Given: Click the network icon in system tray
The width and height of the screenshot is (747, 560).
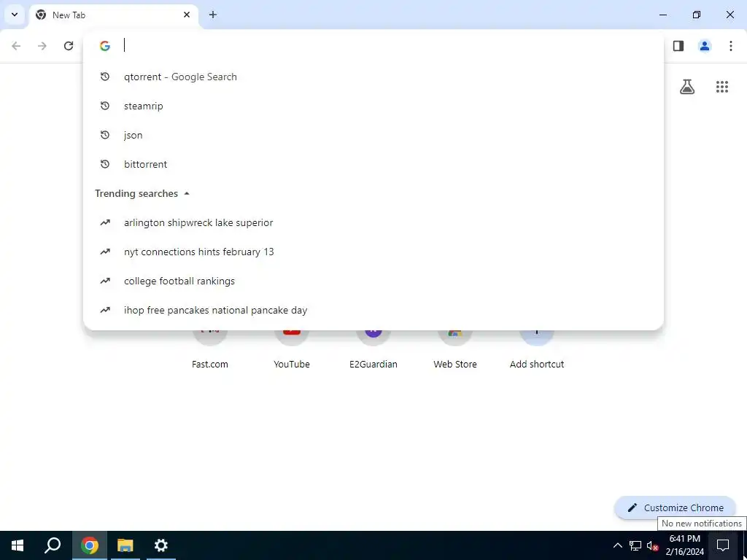Looking at the screenshot, I should click(x=635, y=545).
